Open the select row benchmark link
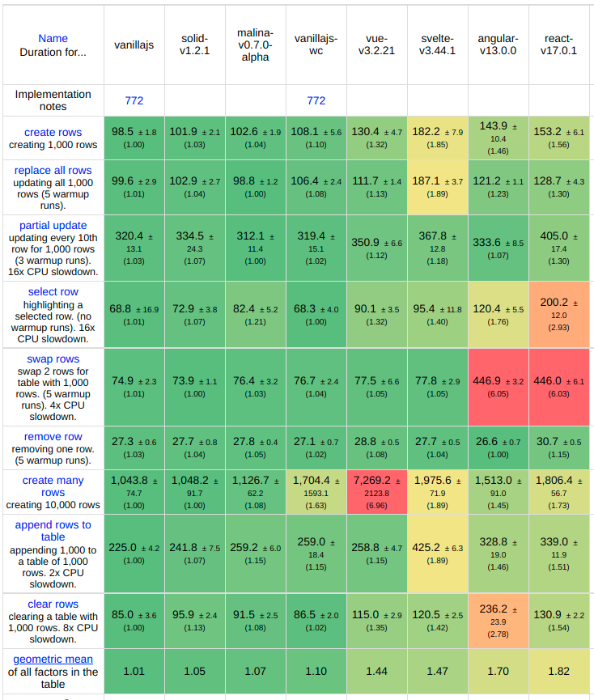 (53, 291)
